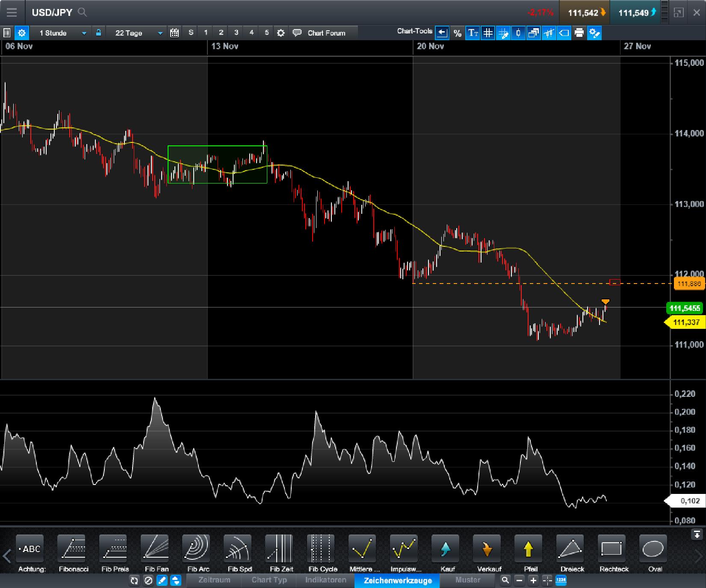Switch to the Indikatoren tab
The image size is (706, 588).
(325, 580)
